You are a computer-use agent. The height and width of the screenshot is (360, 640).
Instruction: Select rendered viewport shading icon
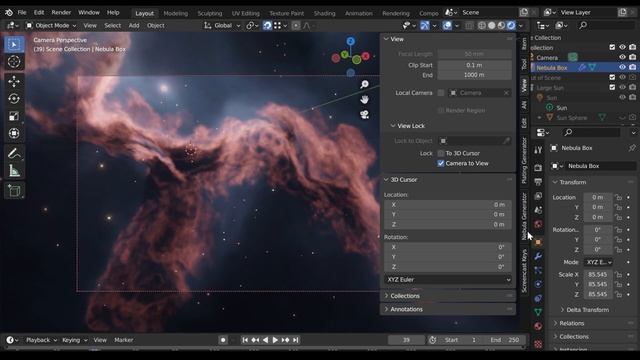[511, 25]
